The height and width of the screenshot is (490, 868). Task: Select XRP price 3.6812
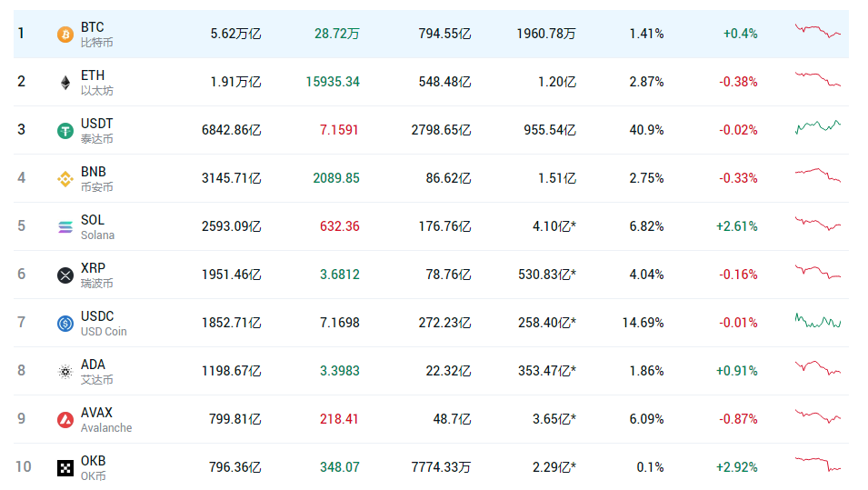[339, 275]
